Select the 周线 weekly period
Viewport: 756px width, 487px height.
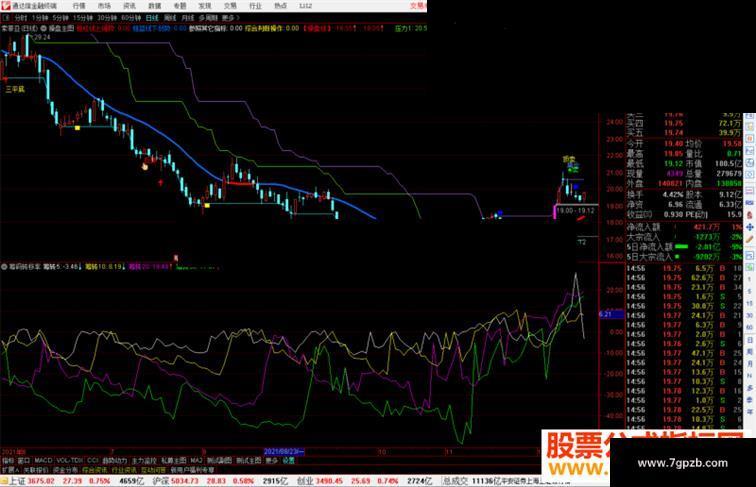coord(170,18)
